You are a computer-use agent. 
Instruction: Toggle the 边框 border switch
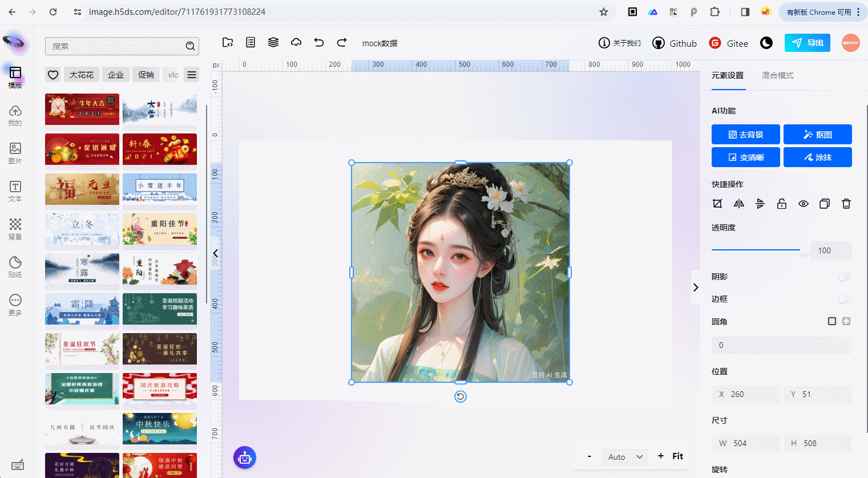click(x=845, y=299)
